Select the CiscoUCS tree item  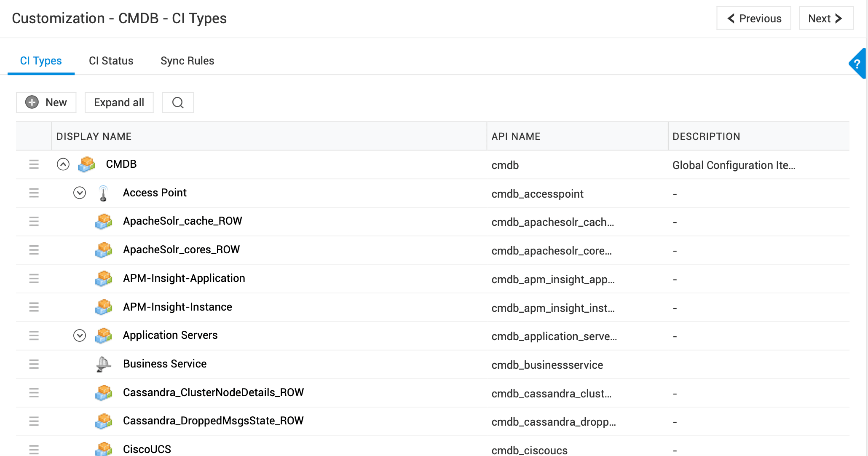(x=147, y=449)
